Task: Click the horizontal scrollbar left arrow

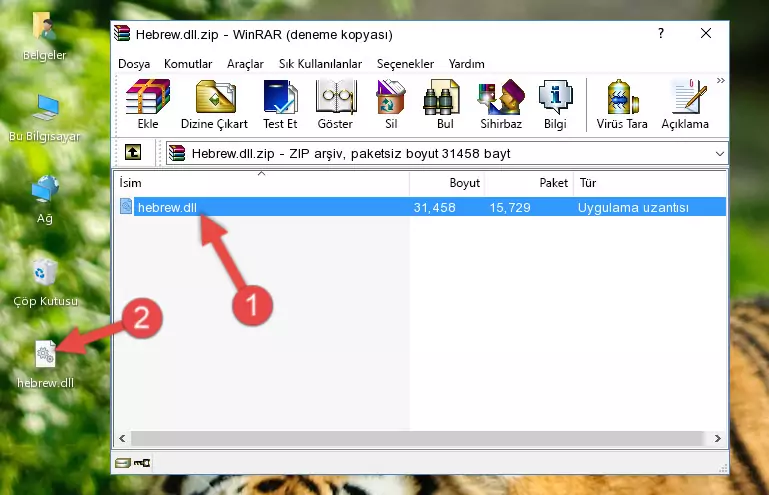Action: coord(123,438)
